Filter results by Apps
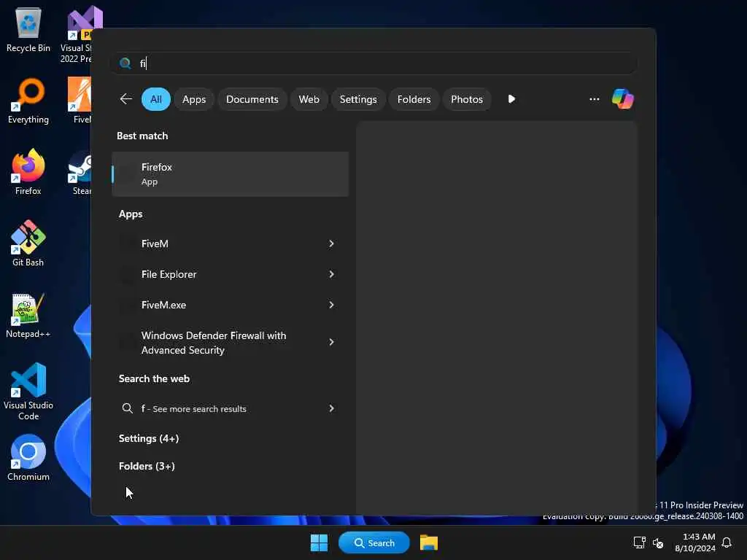The height and width of the screenshot is (560, 747). point(194,99)
